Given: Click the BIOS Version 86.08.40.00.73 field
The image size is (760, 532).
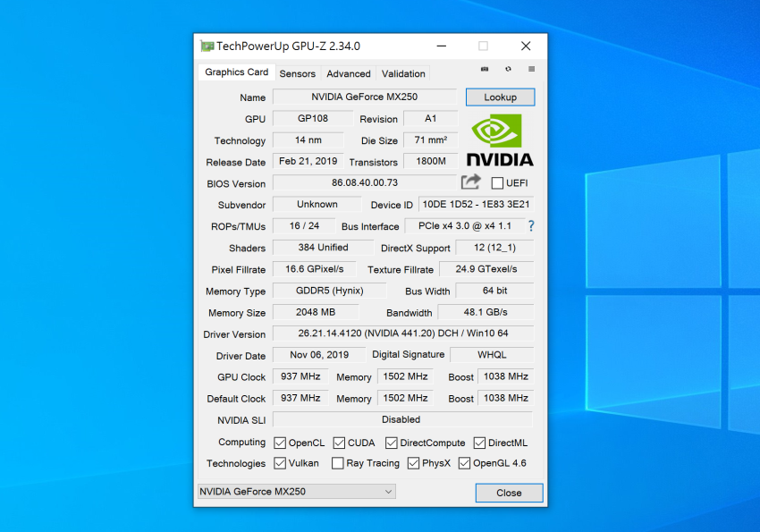Looking at the screenshot, I should 365,182.
